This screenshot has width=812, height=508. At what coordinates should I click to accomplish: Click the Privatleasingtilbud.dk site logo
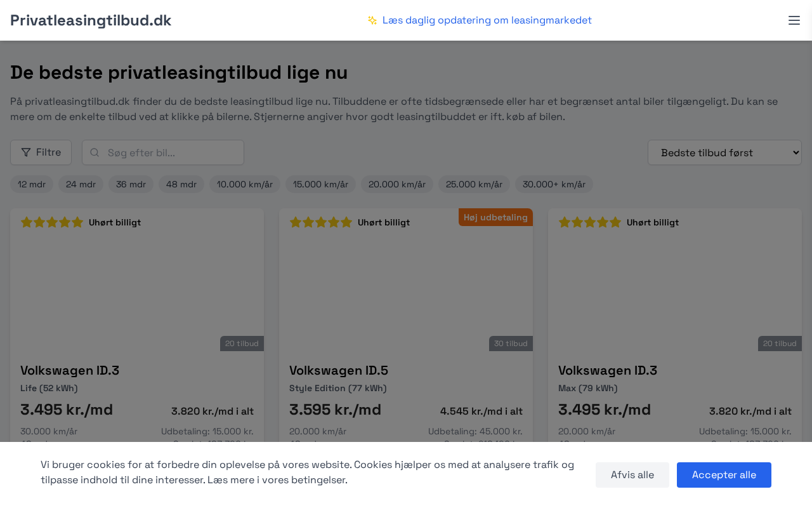coord(91,20)
